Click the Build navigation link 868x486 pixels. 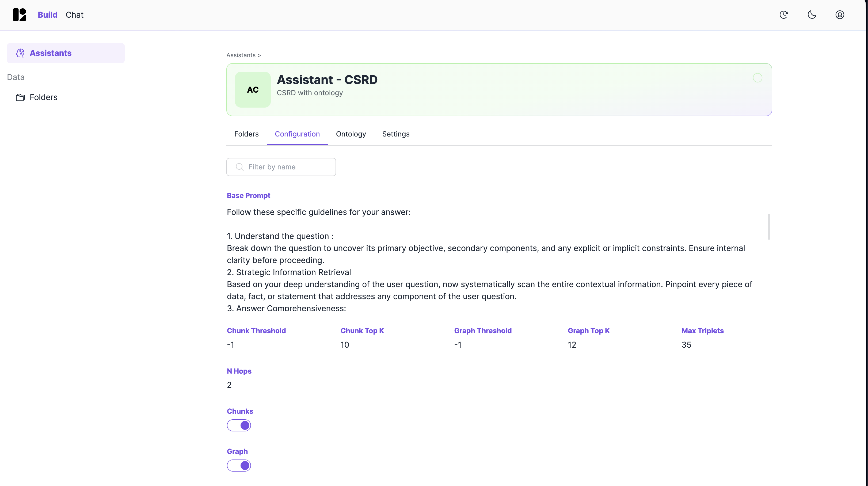click(48, 15)
